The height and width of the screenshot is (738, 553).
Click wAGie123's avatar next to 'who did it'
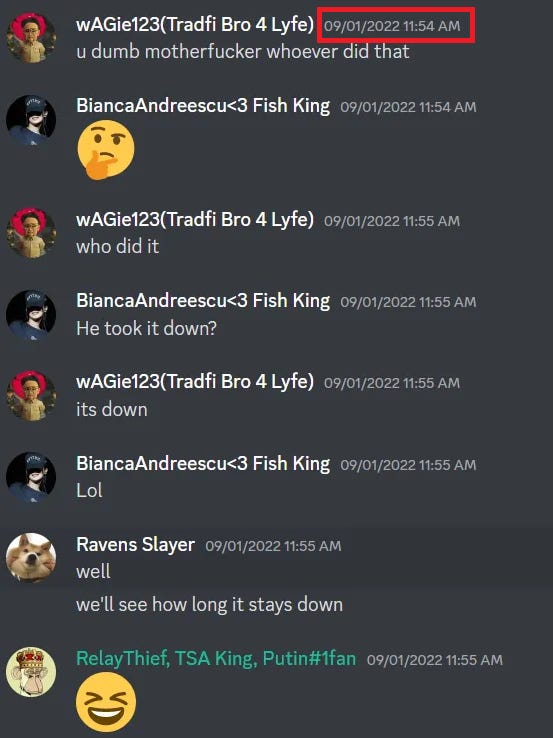coord(31,233)
